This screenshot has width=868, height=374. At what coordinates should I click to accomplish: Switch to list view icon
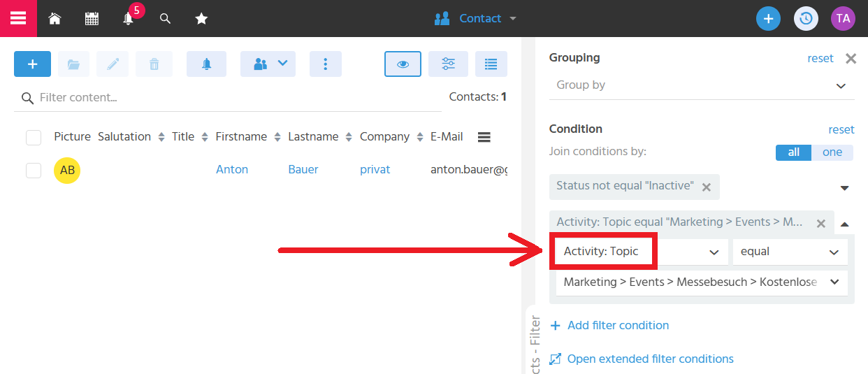[491, 64]
